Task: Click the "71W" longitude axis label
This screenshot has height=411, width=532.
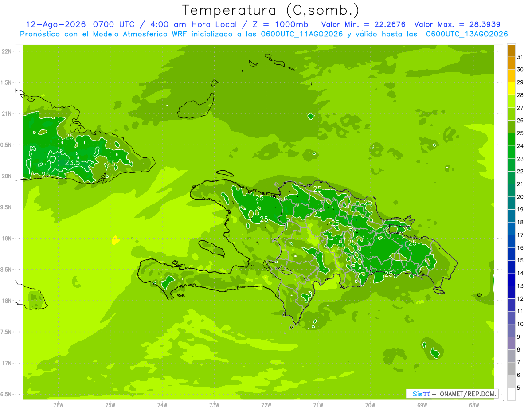Action: pos(318,405)
